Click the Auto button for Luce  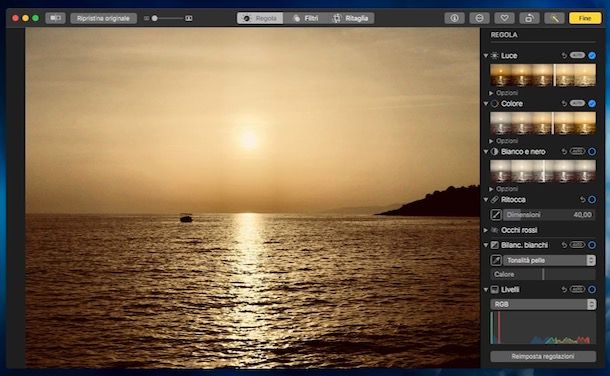click(x=577, y=55)
